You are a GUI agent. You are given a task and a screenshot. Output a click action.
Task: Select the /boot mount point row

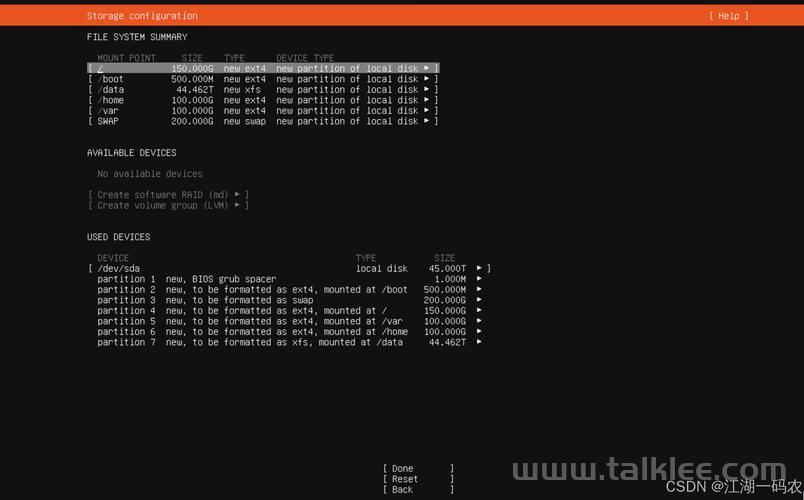pos(264,79)
